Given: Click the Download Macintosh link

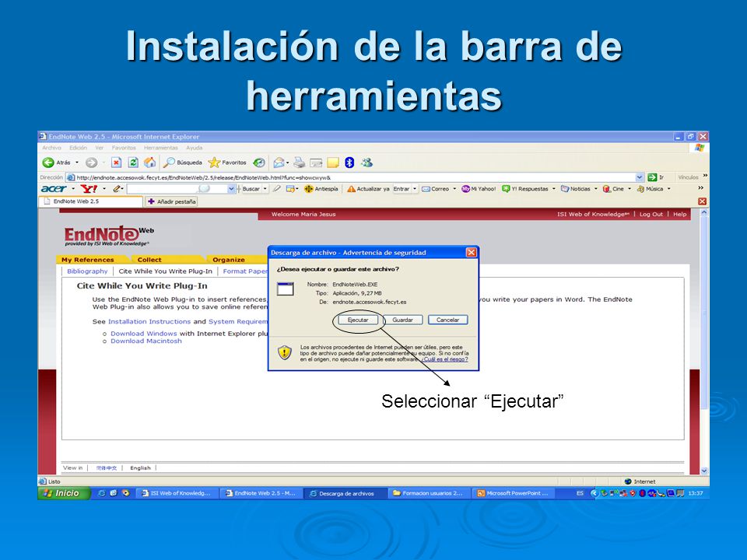Looking at the screenshot, I should 146,341.
